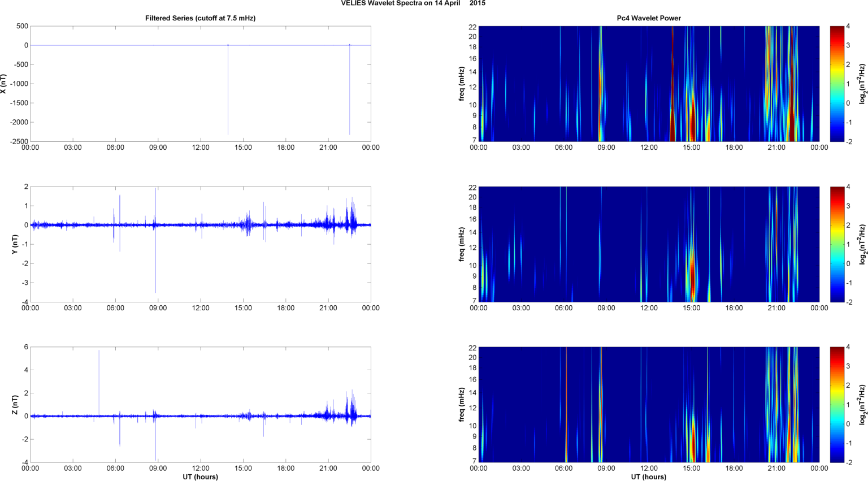The image size is (868, 481).
Task: Click the freq (mHz) label of the middle spectrogram
Action: [x=462, y=244]
